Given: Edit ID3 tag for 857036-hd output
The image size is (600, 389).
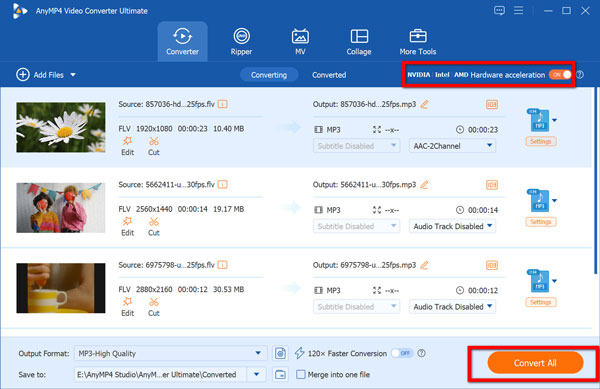Looking at the screenshot, I should coord(492,104).
